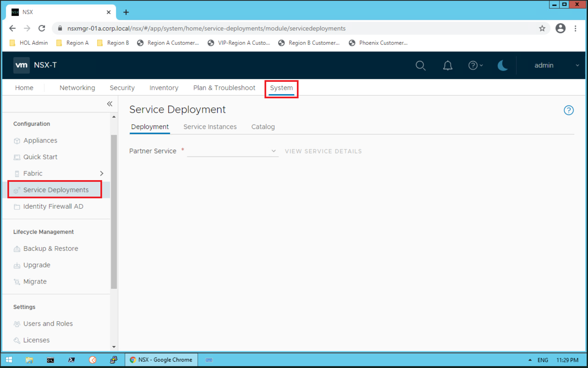This screenshot has width=588, height=368.
Task: Open command prompt taskbar icon
Action: tap(50, 360)
